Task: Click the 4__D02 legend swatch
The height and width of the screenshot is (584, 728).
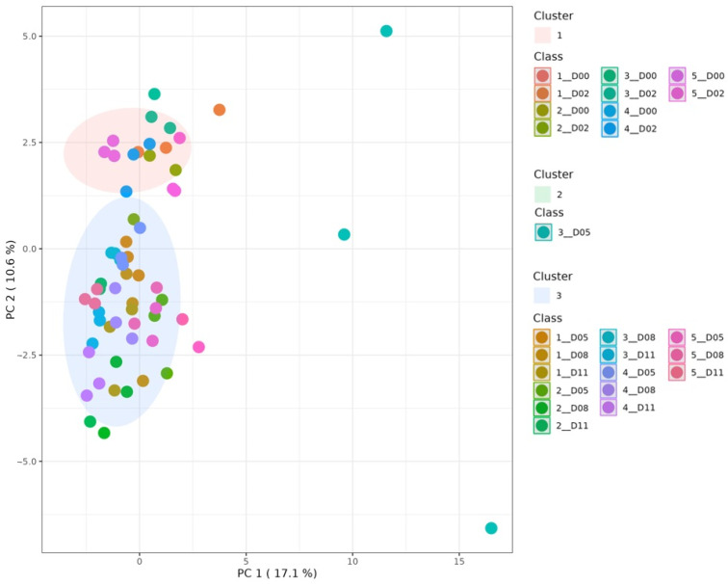Action: (610, 128)
